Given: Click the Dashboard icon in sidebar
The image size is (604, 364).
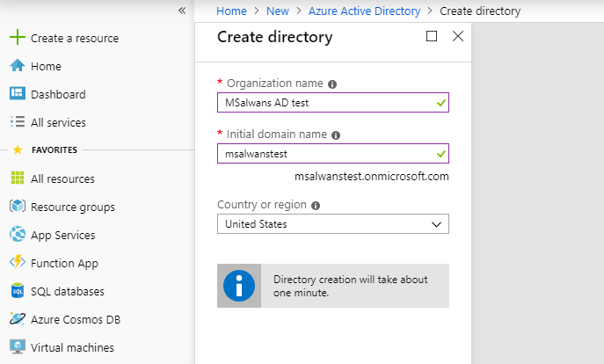Looking at the screenshot, I should [18, 93].
